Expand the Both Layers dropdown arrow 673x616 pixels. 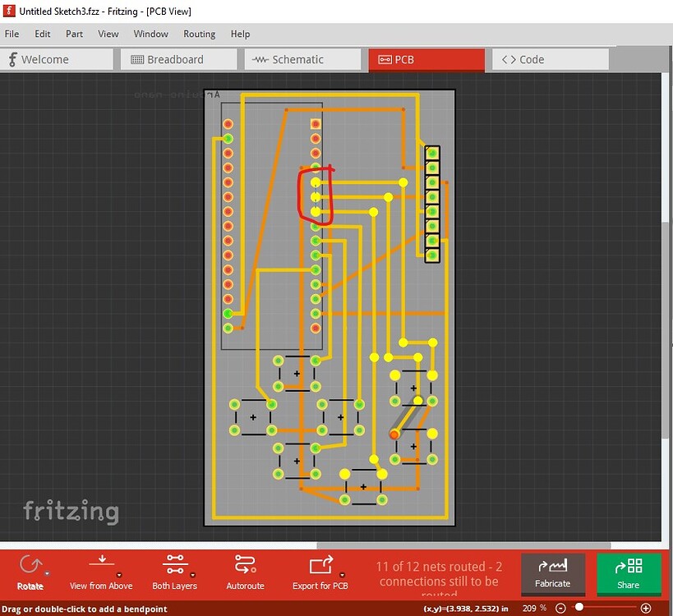193,575
